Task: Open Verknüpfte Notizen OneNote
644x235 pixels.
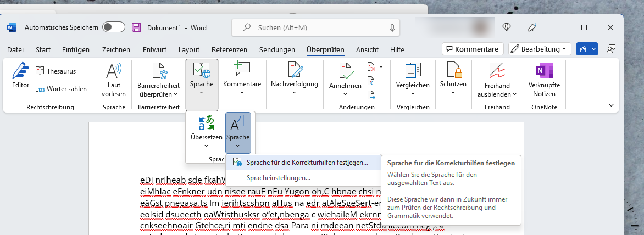Action: coord(544,80)
